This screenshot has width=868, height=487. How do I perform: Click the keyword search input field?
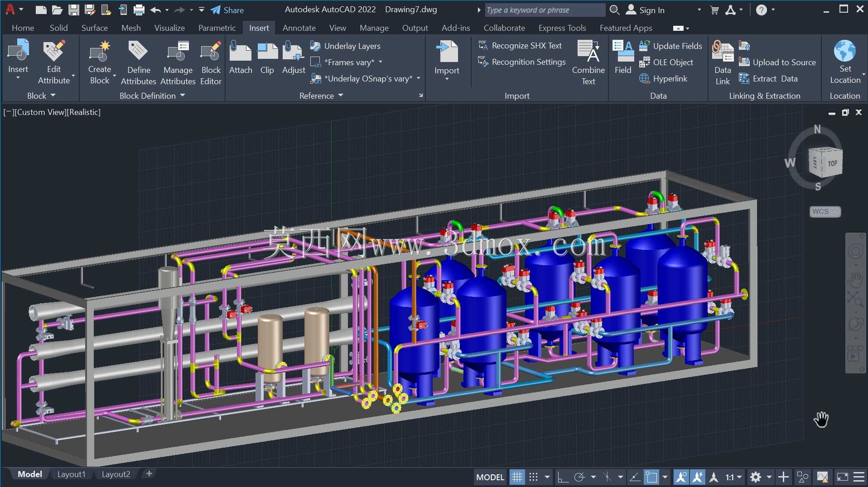545,10
